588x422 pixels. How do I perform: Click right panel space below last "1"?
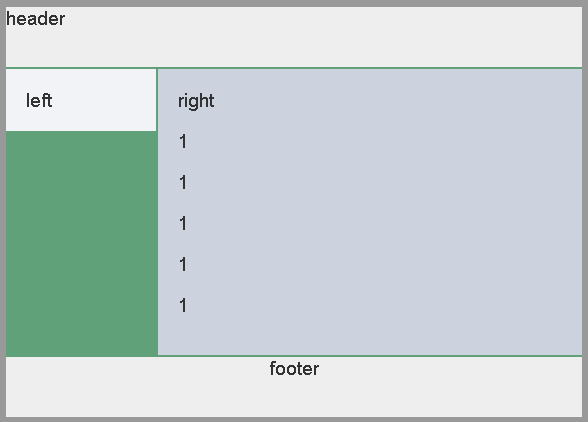point(370,334)
